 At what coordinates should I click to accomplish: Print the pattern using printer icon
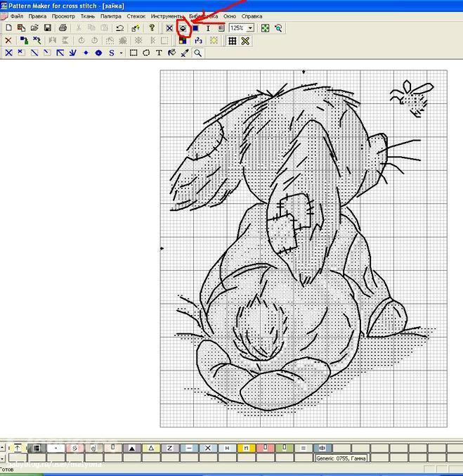click(63, 28)
